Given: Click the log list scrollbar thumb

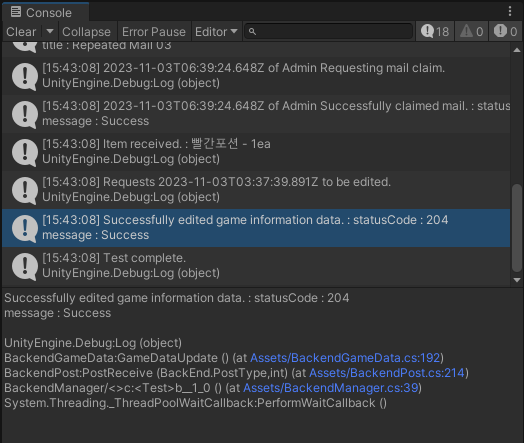Looking at the screenshot, I should [x=517, y=228].
